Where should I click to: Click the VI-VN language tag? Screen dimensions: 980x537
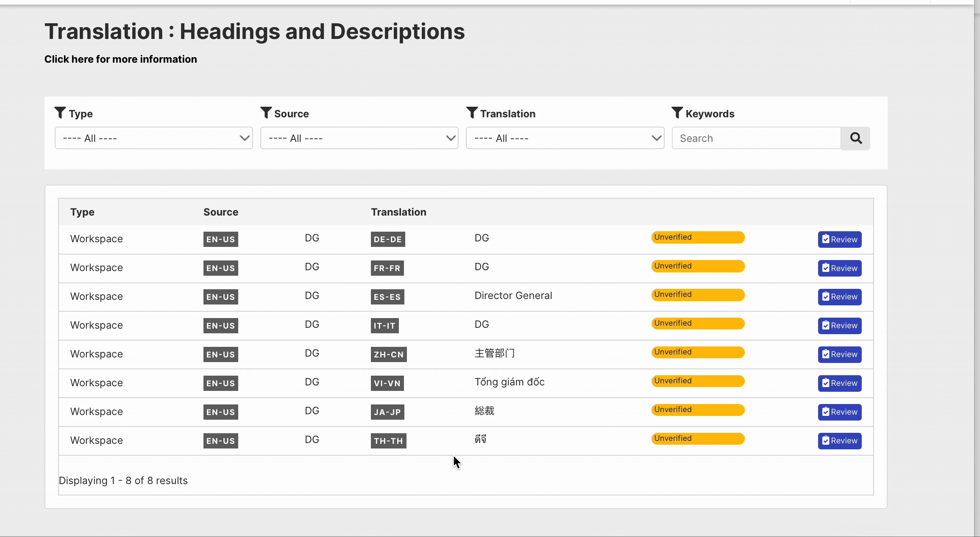pyautogui.click(x=387, y=383)
